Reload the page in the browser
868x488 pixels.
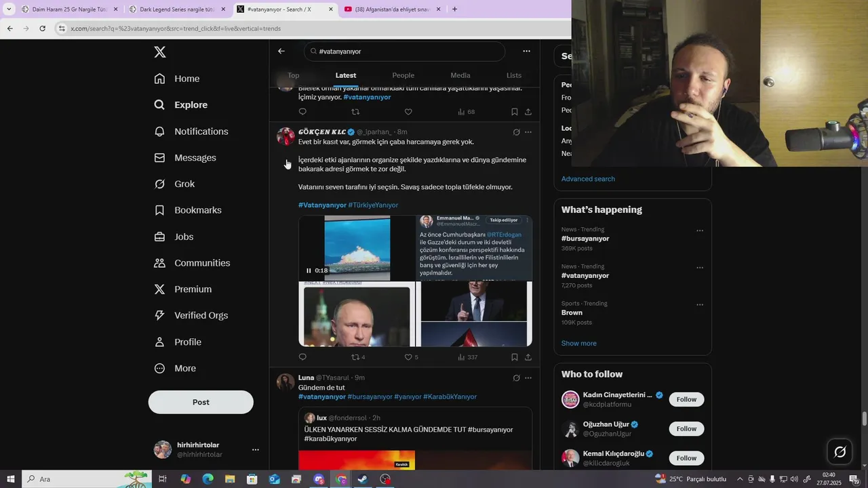tap(42, 28)
